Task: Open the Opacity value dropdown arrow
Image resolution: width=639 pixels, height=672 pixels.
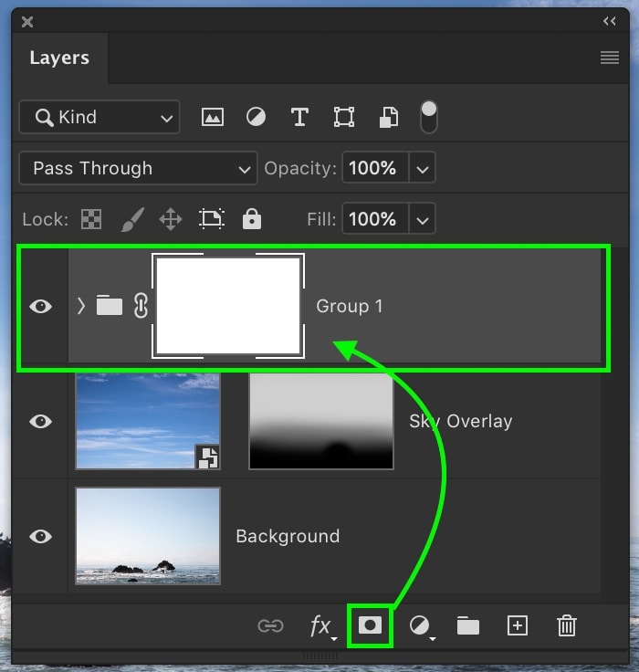Action: pyautogui.click(x=422, y=168)
